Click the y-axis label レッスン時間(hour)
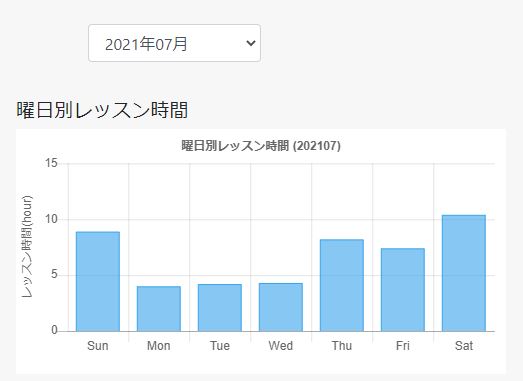Screen dimensions: 523x381 (27, 247)
